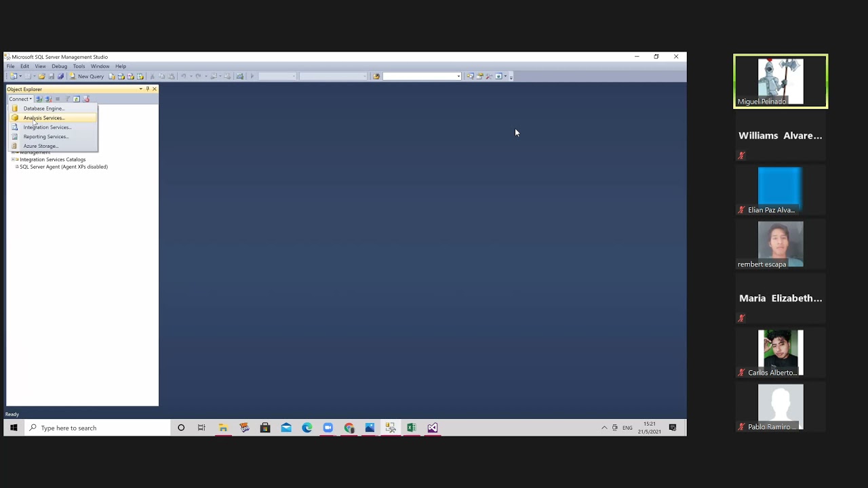The height and width of the screenshot is (488, 868).
Task: Open Object Explorer window position dropdown
Action: click(140, 89)
